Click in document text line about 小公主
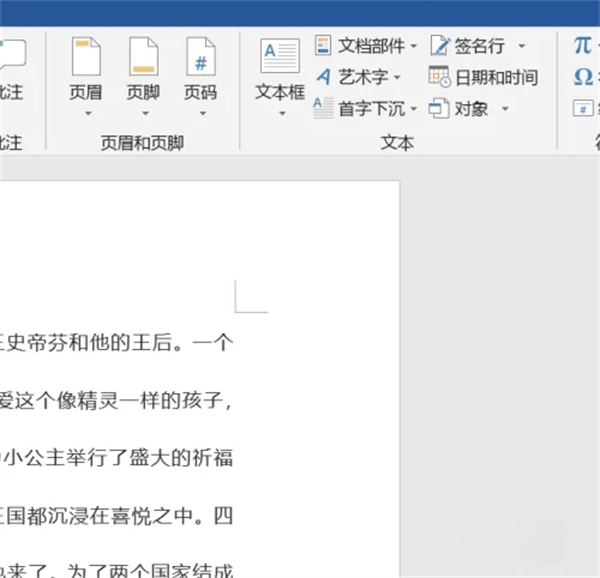The width and height of the screenshot is (600, 578). pos(118,459)
